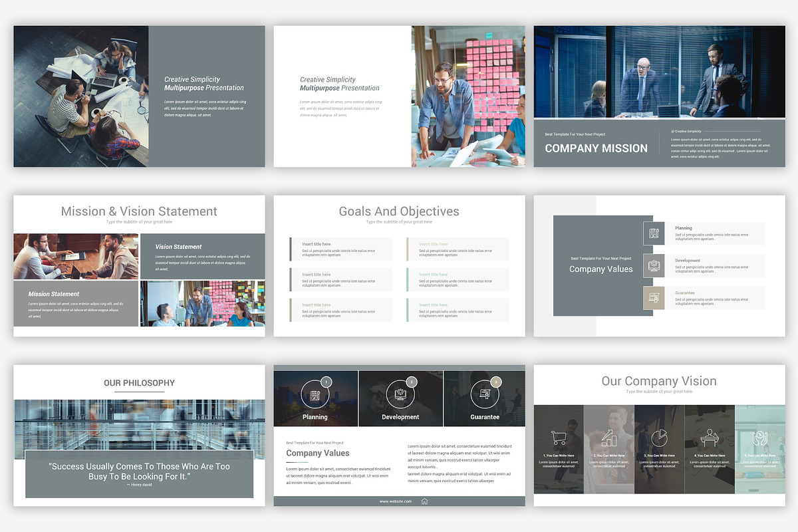Click the COMPANY MISSION heading
This screenshot has height=532, width=798.
597,148
